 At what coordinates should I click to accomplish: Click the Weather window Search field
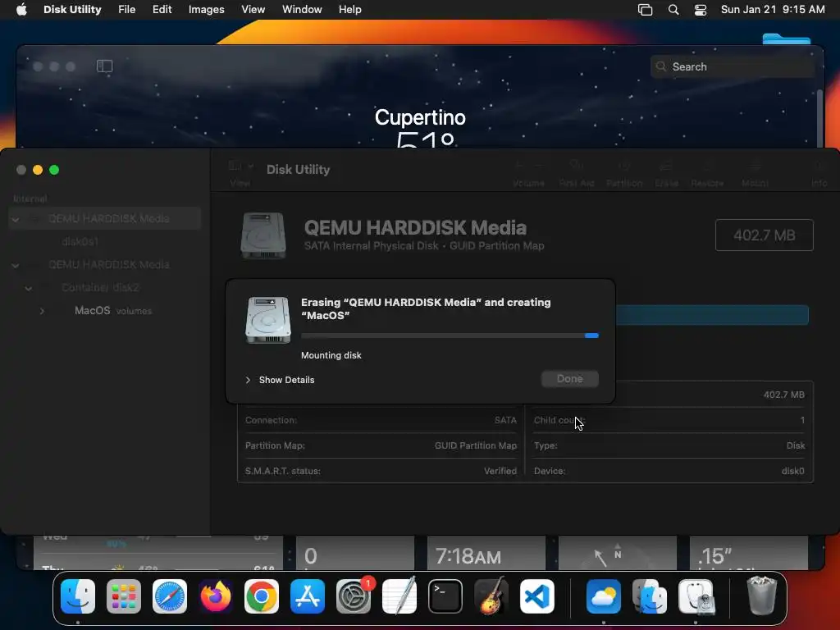[x=733, y=66]
